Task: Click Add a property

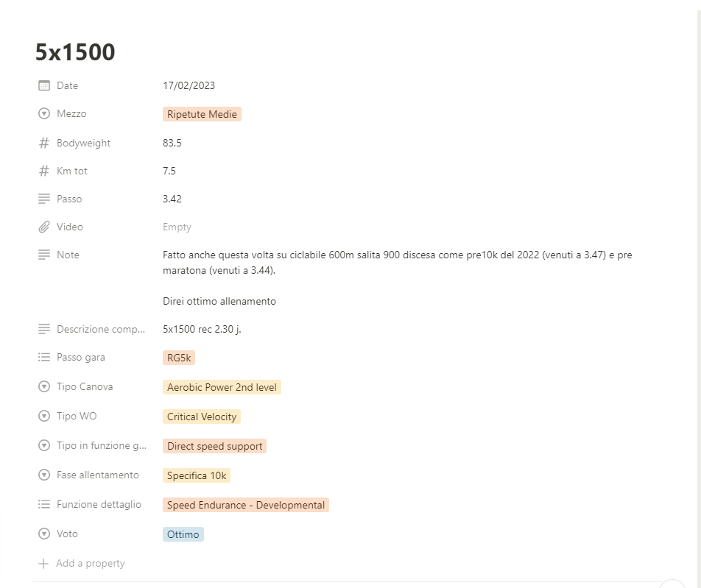Action: click(x=91, y=564)
